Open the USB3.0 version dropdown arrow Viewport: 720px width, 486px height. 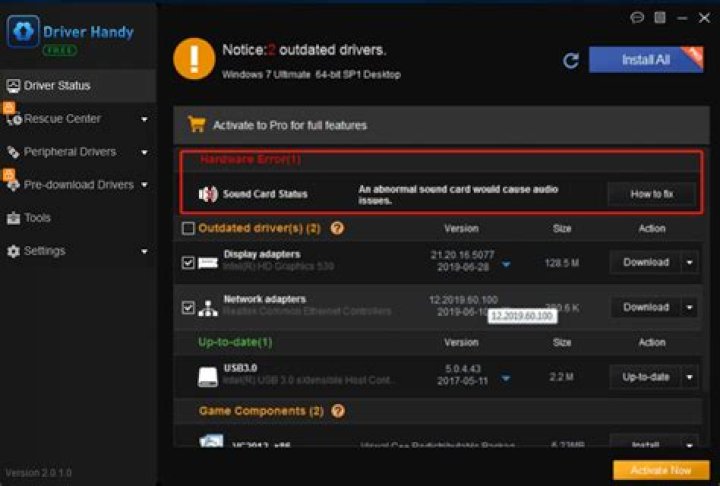(506, 378)
